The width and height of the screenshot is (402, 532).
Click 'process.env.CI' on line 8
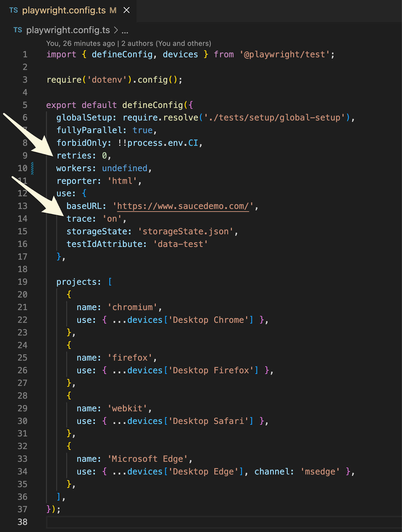point(163,143)
